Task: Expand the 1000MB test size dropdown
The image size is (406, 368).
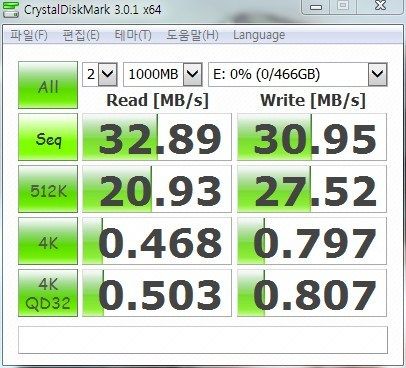Action: (193, 74)
